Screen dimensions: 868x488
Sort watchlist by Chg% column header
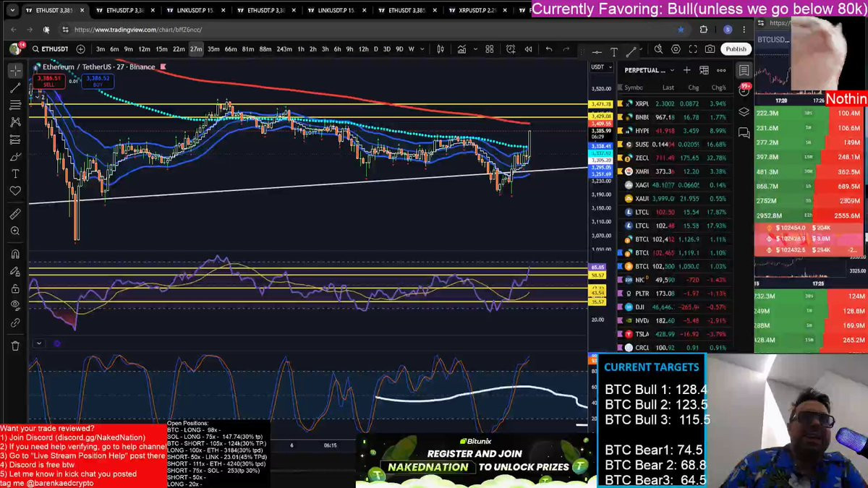[x=718, y=87]
